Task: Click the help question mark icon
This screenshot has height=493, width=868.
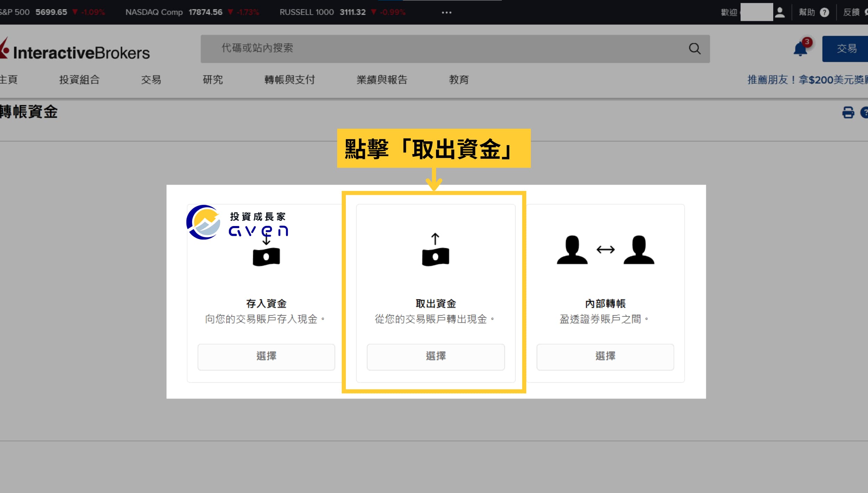Action: [x=824, y=12]
